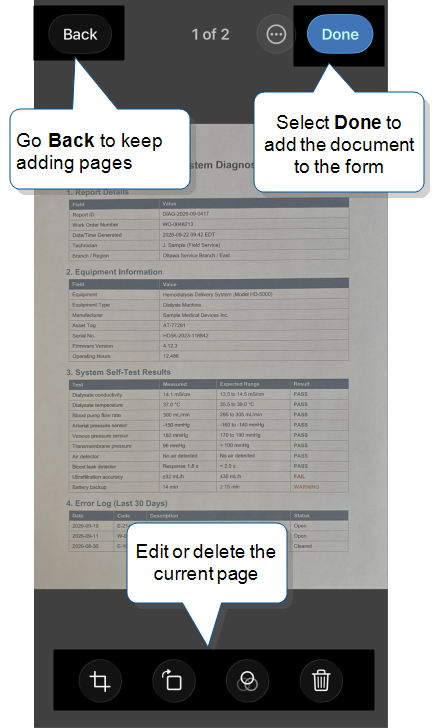The height and width of the screenshot is (728, 440).
Task: Click the 'Work Order Number' field label
Action: tap(95, 225)
